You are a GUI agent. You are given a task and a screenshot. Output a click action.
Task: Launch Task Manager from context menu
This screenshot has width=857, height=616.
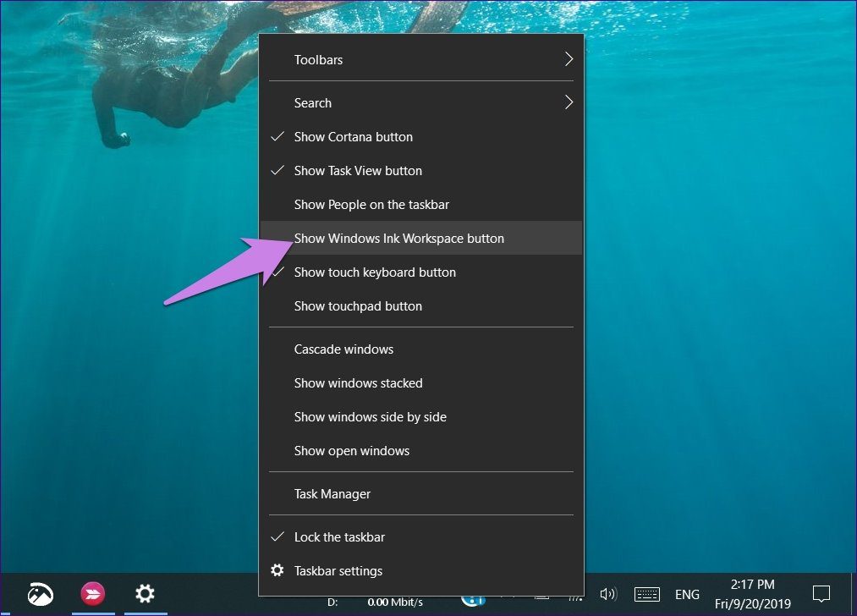tap(420, 494)
